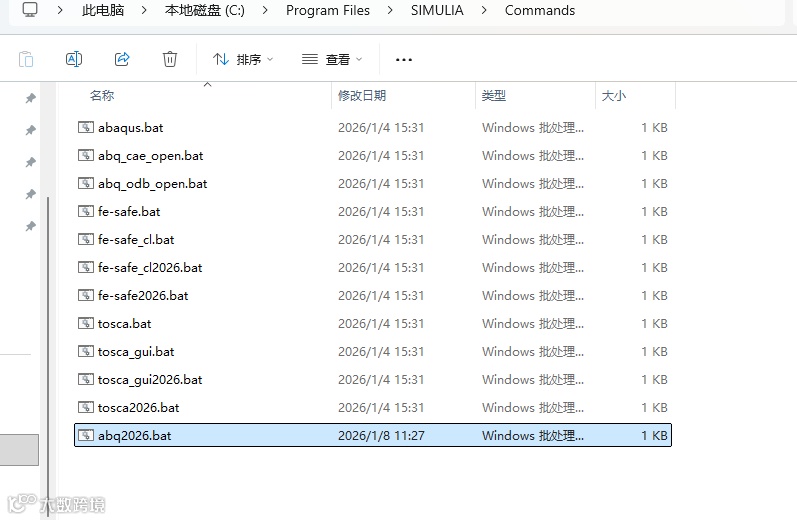Click the fe-safe.bat file name

pos(129,211)
